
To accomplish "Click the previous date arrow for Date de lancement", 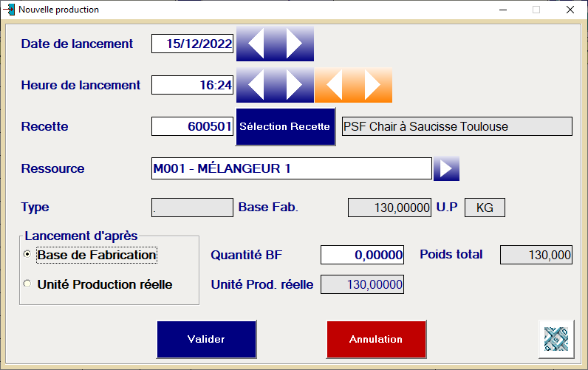I will 256,44.
